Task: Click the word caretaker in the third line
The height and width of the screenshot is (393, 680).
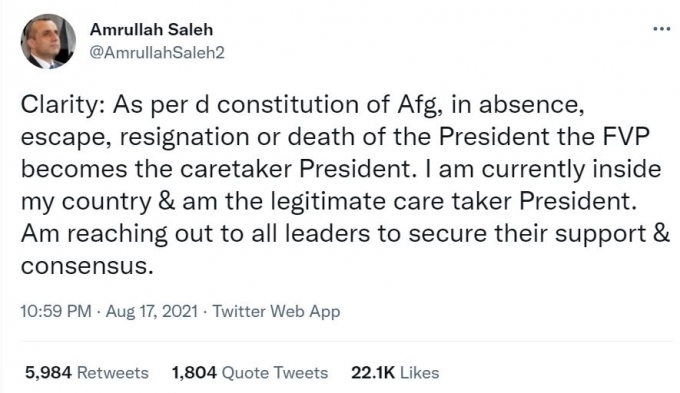Action: (236, 169)
